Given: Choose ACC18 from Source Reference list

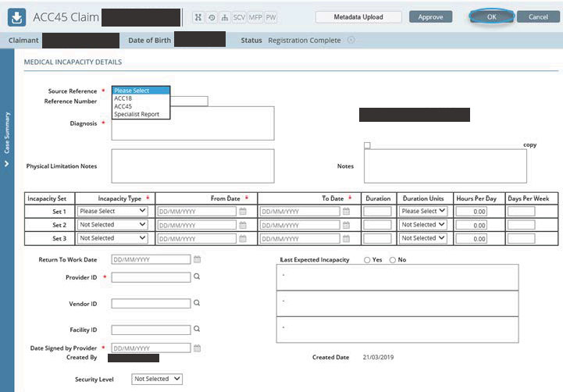Looking at the screenshot, I should click(x=123, y=98).
